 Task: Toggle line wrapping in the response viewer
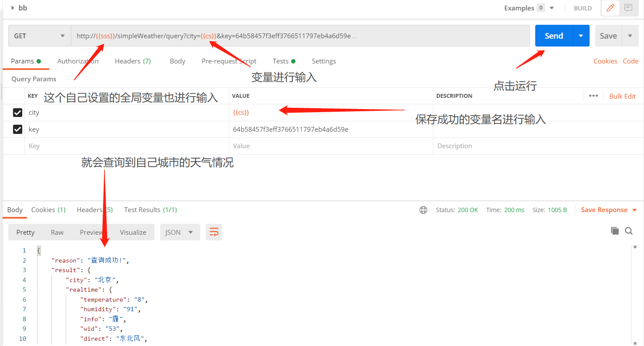click(214, 232)
